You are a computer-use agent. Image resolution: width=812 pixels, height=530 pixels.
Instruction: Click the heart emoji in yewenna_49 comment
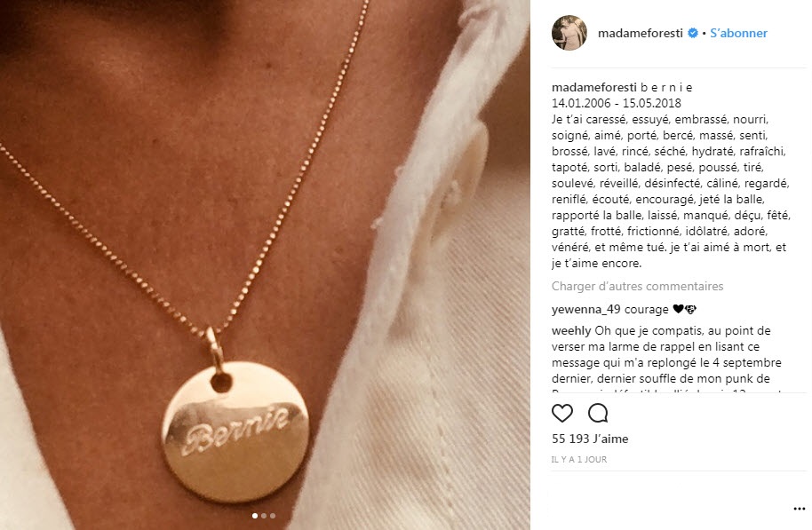679,310
